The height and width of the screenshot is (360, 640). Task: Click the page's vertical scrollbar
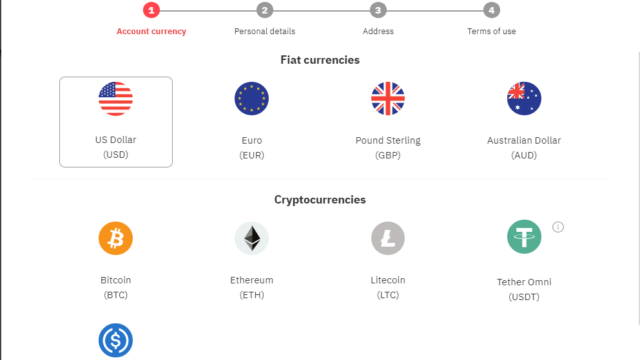tap(638, 188)
